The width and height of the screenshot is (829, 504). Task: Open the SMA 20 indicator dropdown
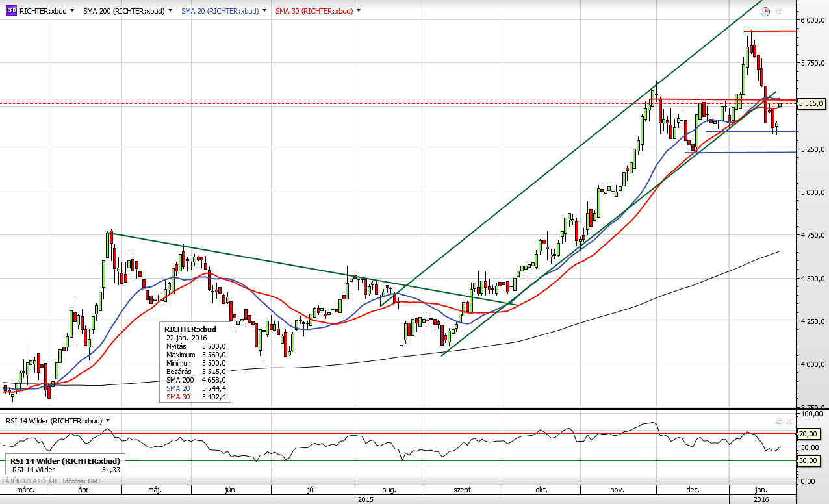click(264, 11)
